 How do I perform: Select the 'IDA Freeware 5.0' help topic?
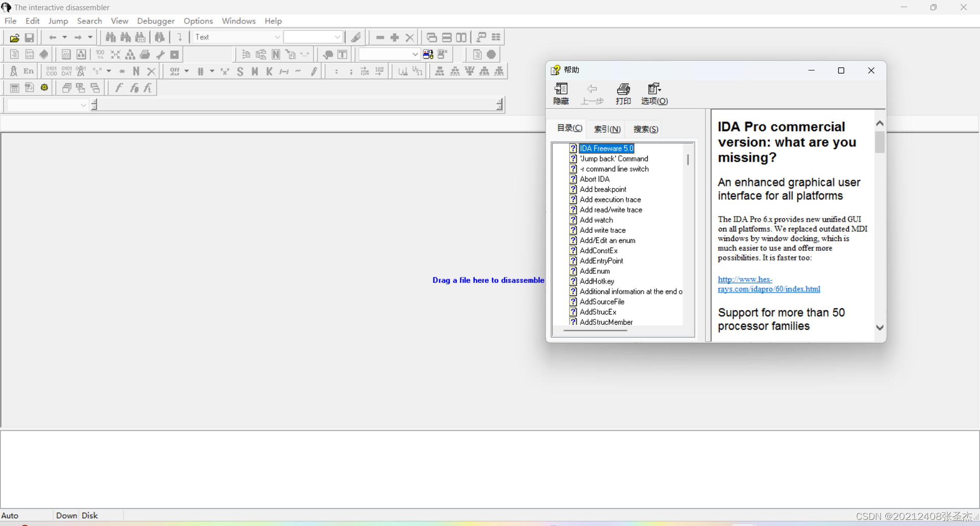(606, 149)
